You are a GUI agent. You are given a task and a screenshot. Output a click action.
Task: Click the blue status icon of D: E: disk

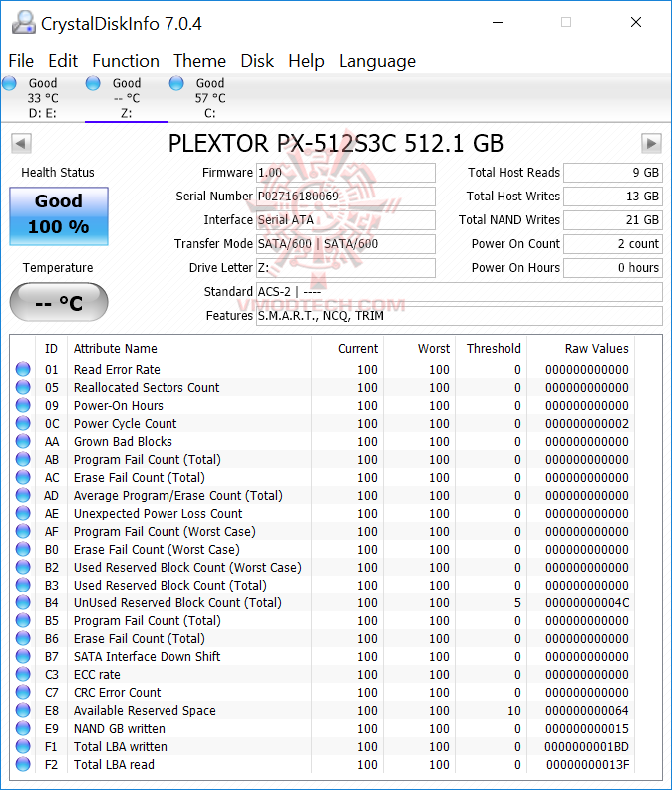9,83
